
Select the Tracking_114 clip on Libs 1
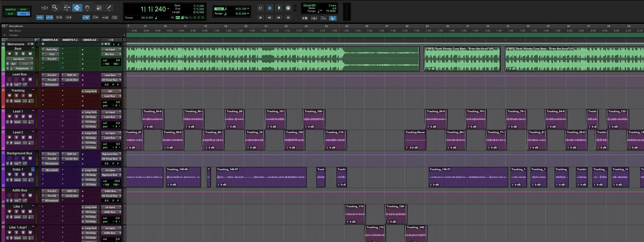click(355, 214)
